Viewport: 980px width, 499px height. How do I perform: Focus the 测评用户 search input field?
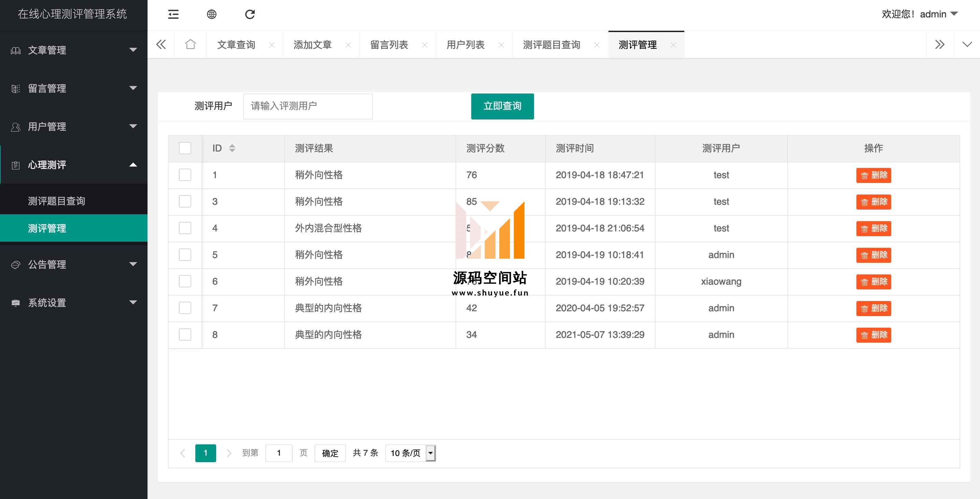pos(307,106)
